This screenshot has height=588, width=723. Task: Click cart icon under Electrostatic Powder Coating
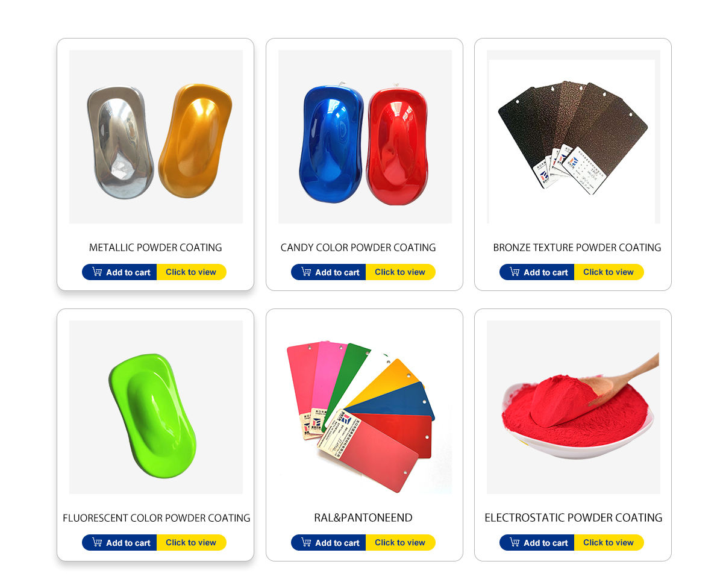pos(515,542)
